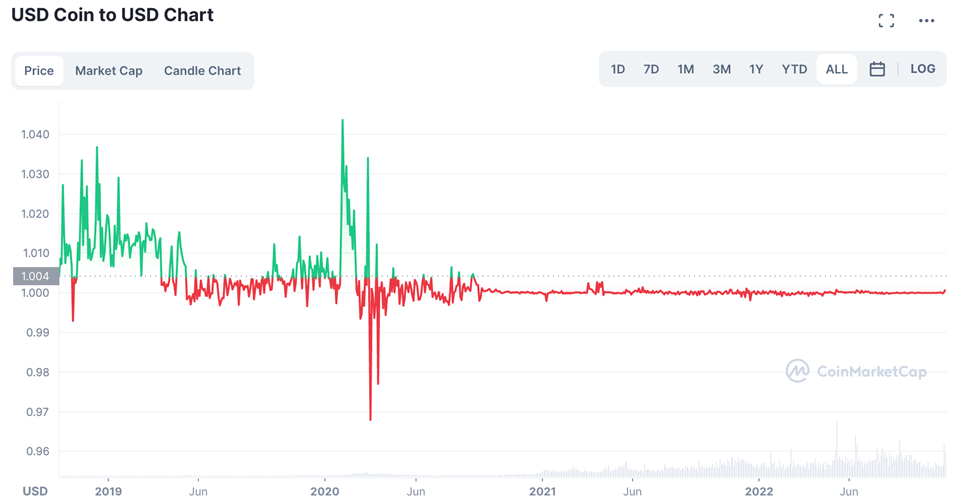This screenshot has height=502, width=964.
Task: Toggle the LOG scale option
Action: [923, 69]
